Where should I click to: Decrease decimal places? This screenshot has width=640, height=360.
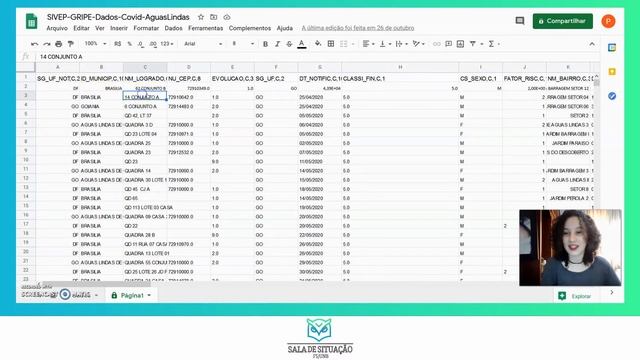click(x=141, y=44)
